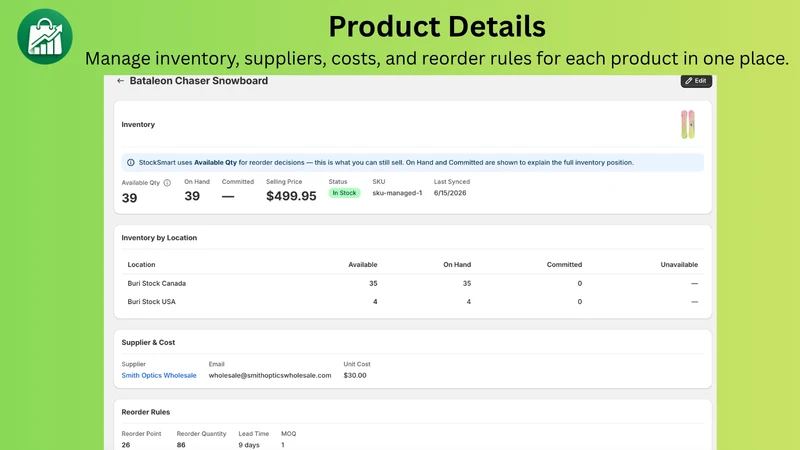Click the In Stock status badge
Screen dimensions: 800x450
pyautogui.click(x=344, y=193)
